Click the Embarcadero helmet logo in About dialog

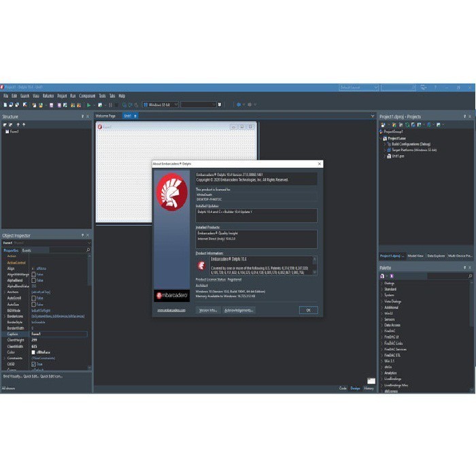[172, 192]
